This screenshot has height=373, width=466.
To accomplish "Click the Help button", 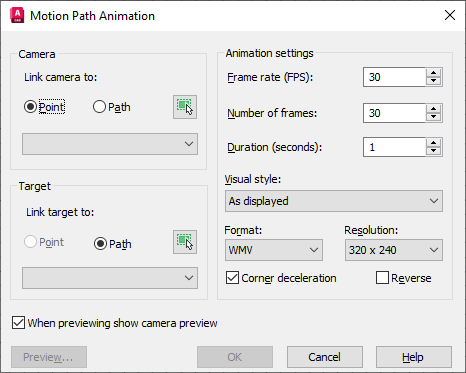I will pyautogui.click(x=414, y=357).
